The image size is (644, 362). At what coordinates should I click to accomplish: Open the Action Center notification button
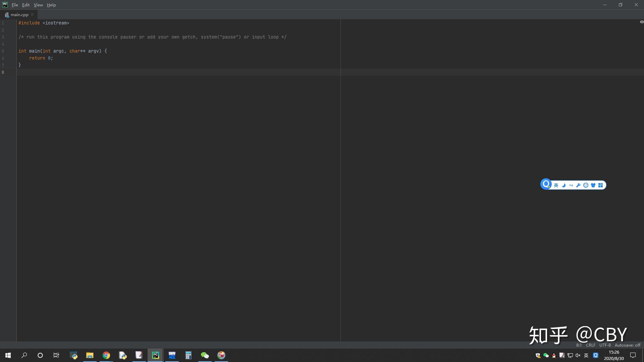(633, 355)
